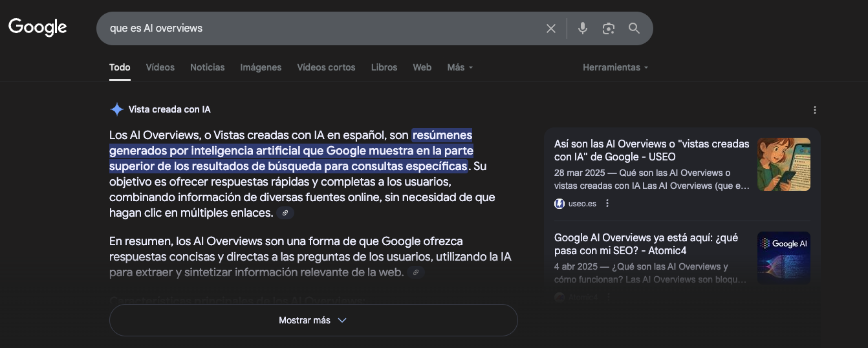The height and width of the screenshot is (348, 868).
Task: Start voice search with microphone icon
Action: click(x=583, y=28)
